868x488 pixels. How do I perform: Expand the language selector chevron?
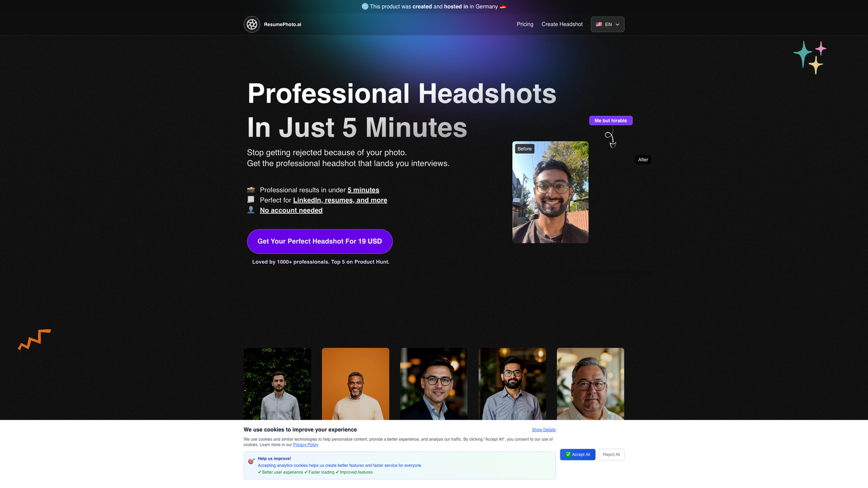click(x=617, y=24)
